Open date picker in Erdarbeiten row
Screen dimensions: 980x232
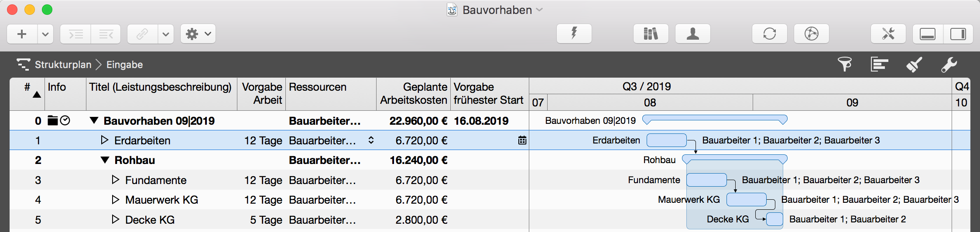[522, 140]
